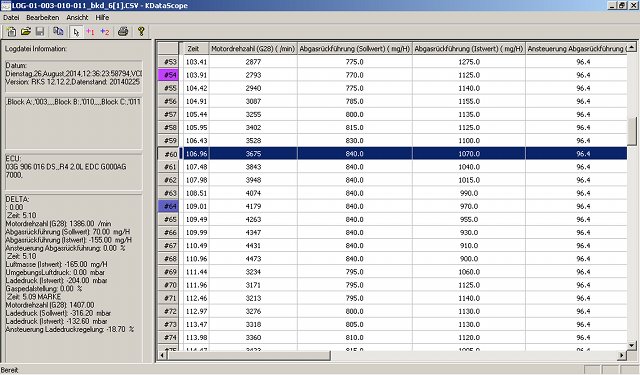Click Ansteuerung Ladedruckregelung -18.70 line

point(69,329)
